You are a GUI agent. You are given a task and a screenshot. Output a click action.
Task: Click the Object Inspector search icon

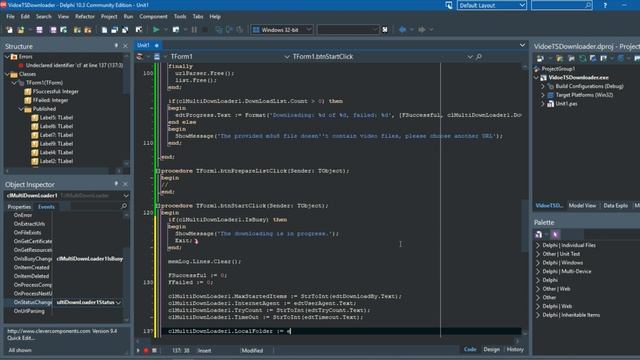[x=124, y=207]
